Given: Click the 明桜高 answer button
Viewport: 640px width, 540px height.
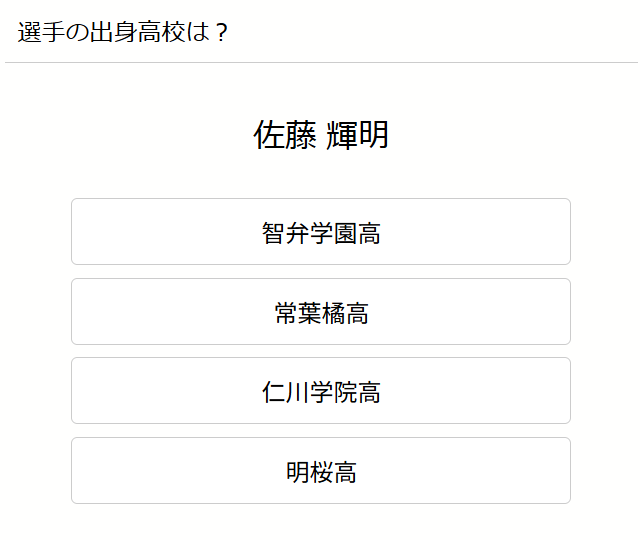Looking at the screenshot, I should point(320,471).
